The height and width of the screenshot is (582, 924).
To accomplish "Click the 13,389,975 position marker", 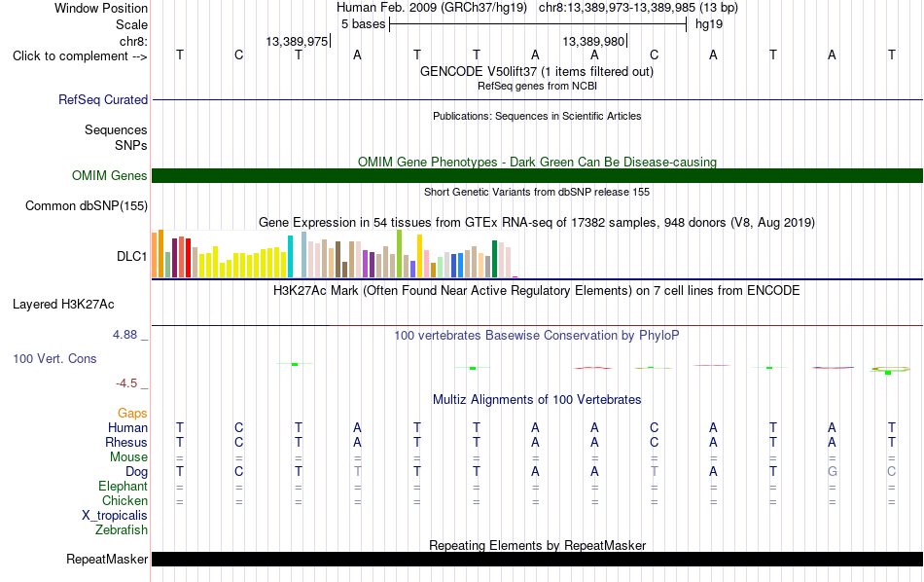I will [297, 41].
